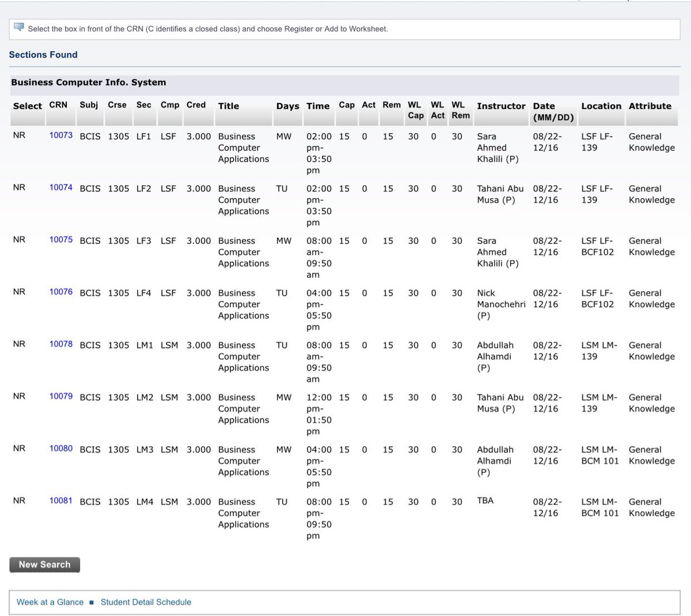
Task: Click Business Computer Info. System heading
Action: click(89, 82)
